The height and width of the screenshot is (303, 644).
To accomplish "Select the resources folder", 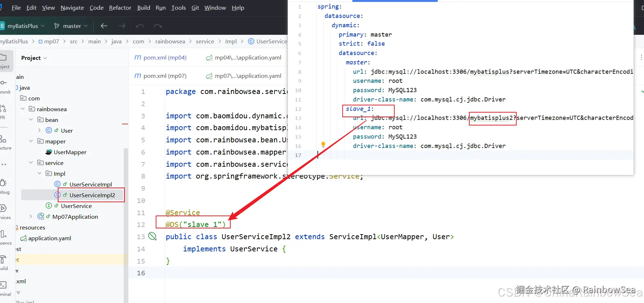I will (x=32, y=227).
